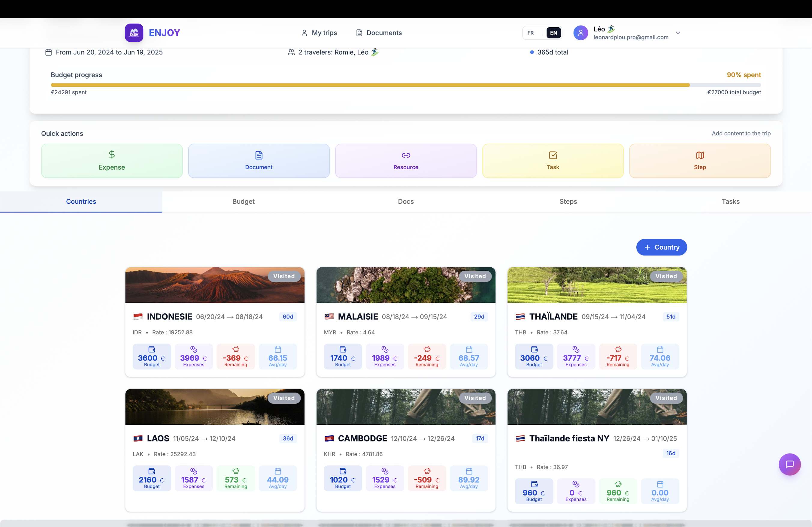Open the Indonesie country card image
Screen dimensions: 812x527
tap(215, 285)
